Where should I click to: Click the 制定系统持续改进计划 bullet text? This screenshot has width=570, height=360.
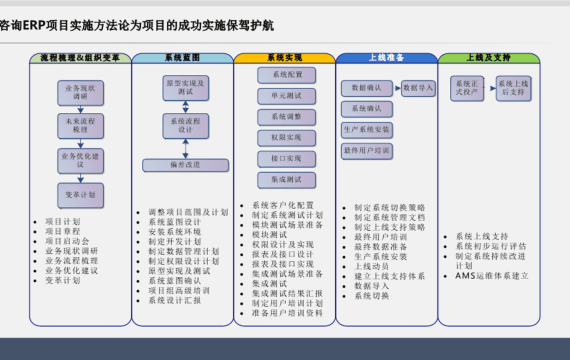[x=491, y=261]
